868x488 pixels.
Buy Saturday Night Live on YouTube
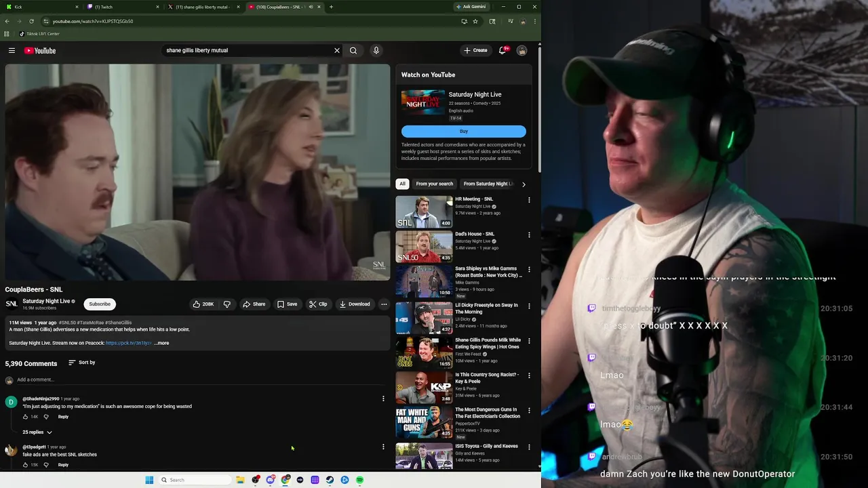pyautogui.click(x=464, y=131)
